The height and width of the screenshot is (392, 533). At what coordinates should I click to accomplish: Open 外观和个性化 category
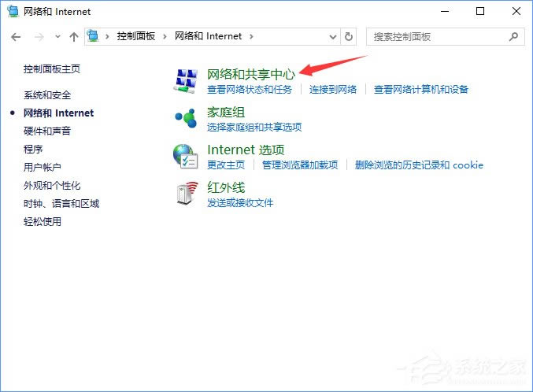(52, 185)
